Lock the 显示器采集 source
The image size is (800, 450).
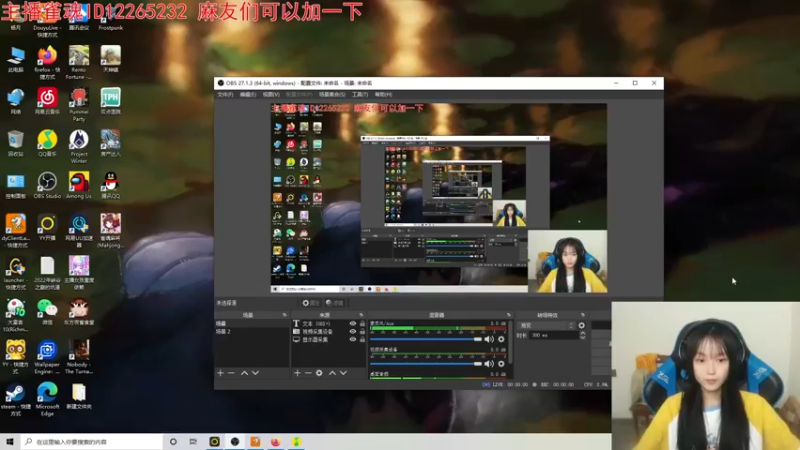[362, 339]
